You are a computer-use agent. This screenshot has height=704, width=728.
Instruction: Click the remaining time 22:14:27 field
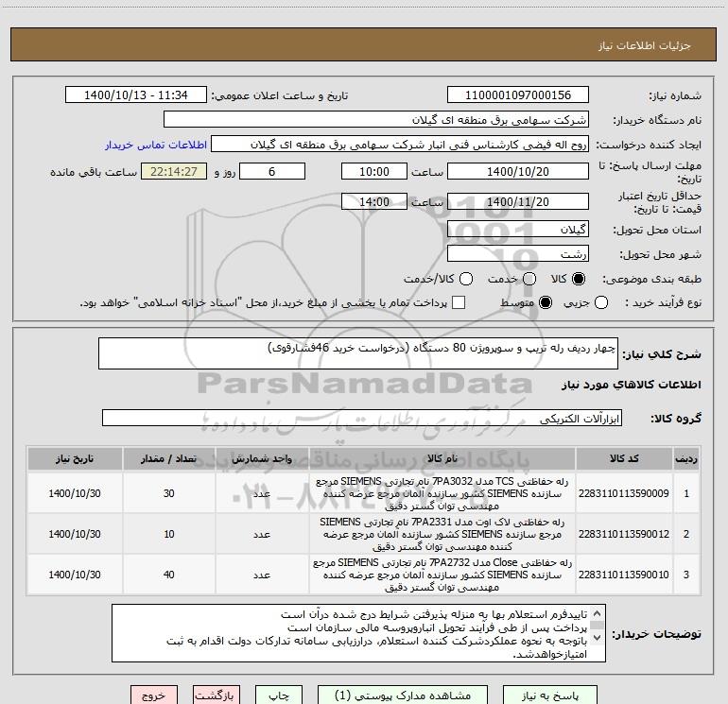174,171
